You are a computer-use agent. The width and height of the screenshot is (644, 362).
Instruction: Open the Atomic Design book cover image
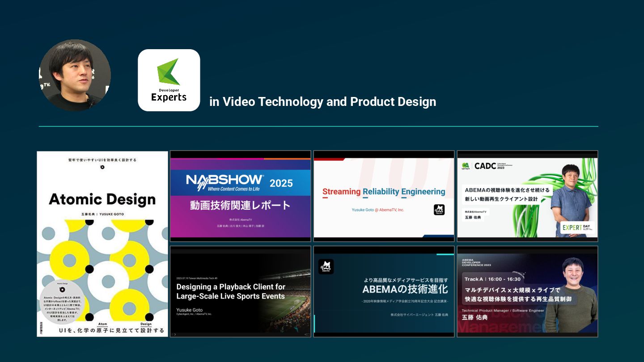102,244
